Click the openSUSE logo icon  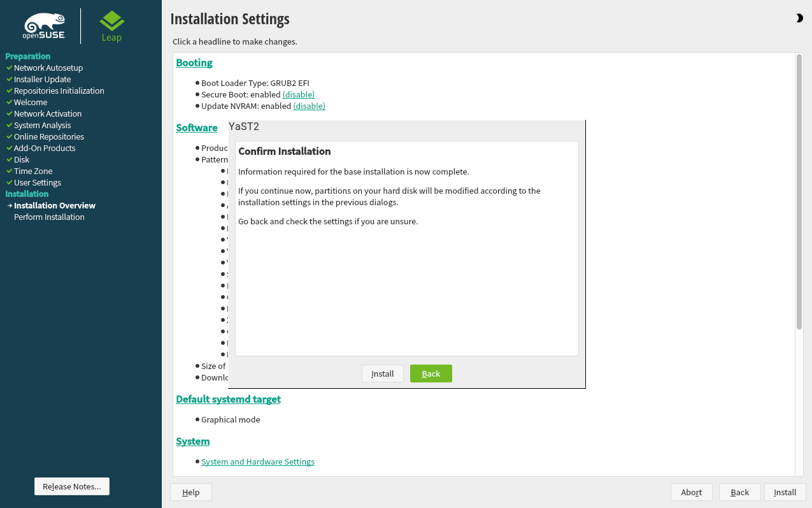pyautogui.click(x=43, y=22)
